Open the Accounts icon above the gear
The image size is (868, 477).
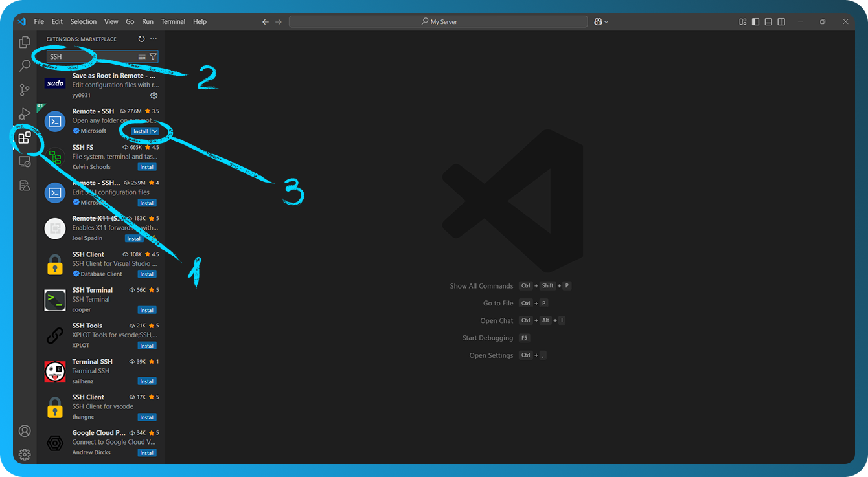click(25, 430)
